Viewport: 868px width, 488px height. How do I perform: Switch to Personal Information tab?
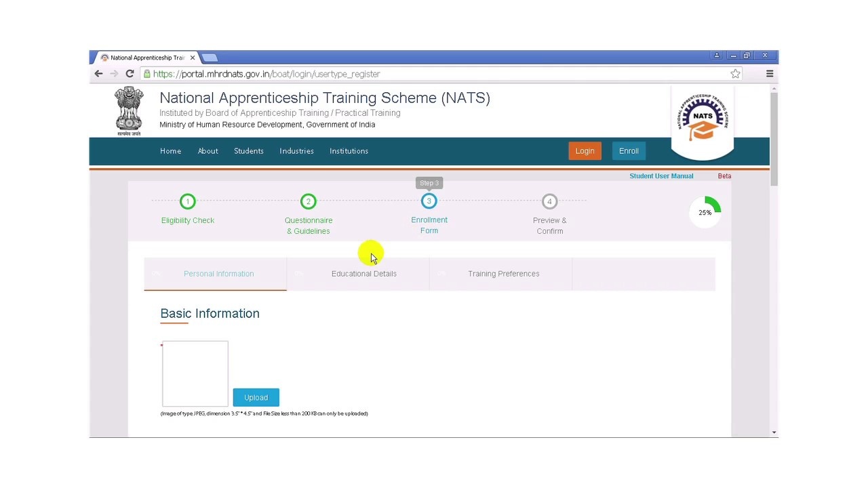215,274
